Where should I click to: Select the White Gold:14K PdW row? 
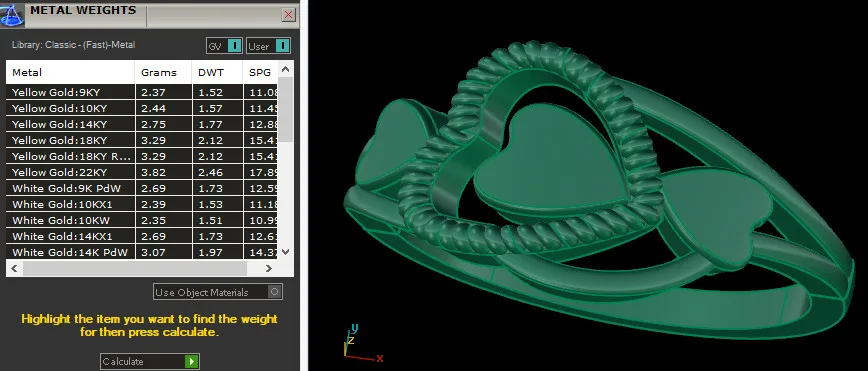[142, 253]
